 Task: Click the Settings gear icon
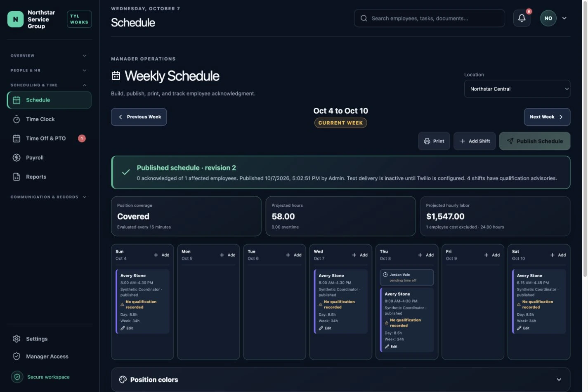point(17,339)
